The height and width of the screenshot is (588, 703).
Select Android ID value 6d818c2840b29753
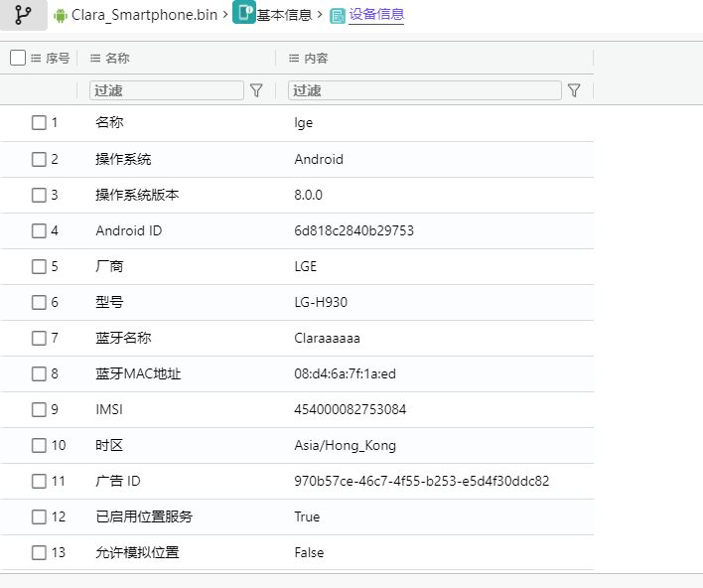tap(354, 231)
